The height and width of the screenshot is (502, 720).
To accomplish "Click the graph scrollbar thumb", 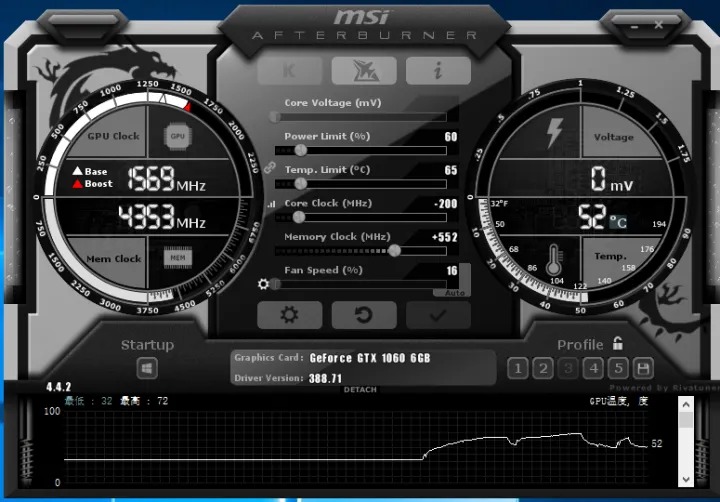I will (686, 420).
